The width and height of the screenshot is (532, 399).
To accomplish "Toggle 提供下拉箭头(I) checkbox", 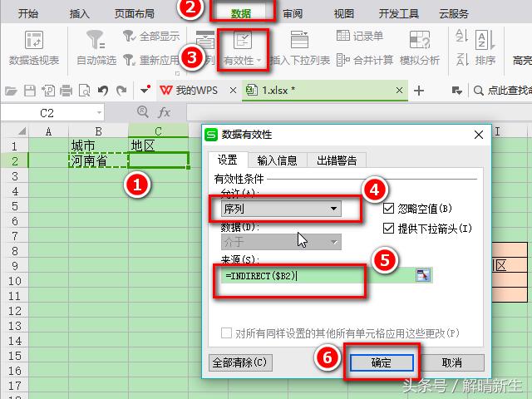I will 388,229.
